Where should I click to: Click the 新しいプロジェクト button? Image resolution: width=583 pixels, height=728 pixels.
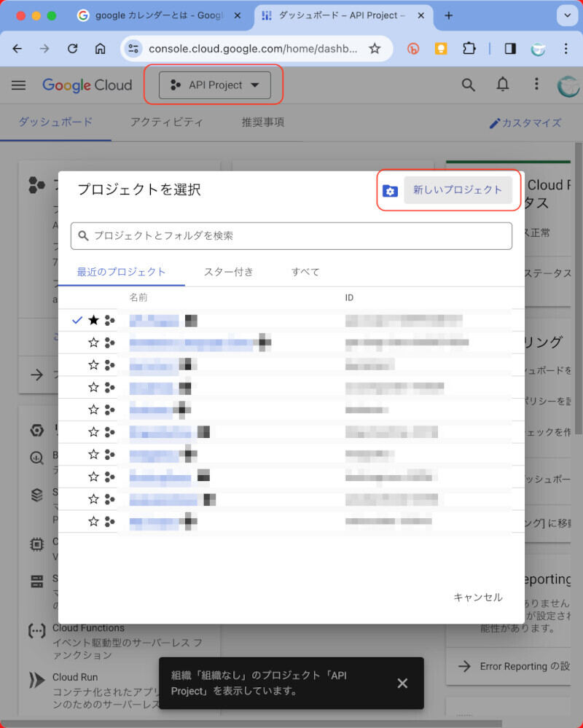coord(458,190)
